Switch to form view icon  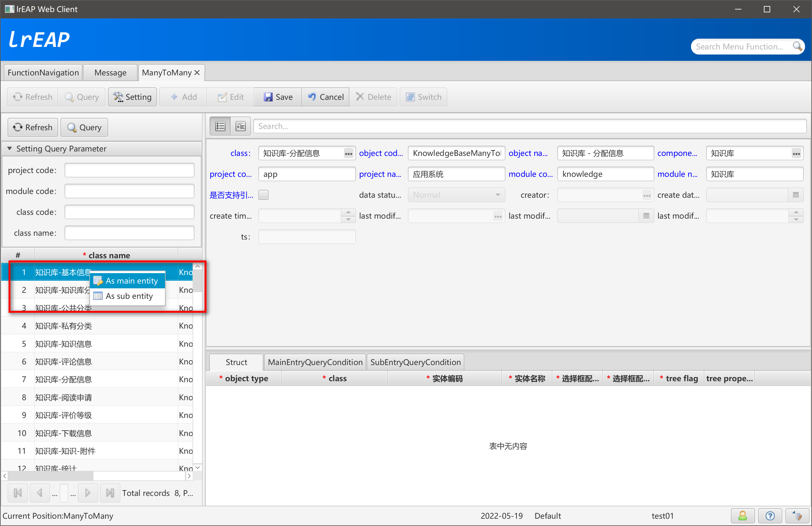pyautogui.click(x=241, y=126)
